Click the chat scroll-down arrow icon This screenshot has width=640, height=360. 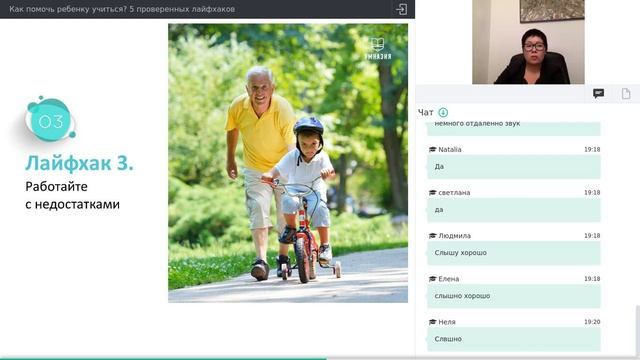click(443, 112)
